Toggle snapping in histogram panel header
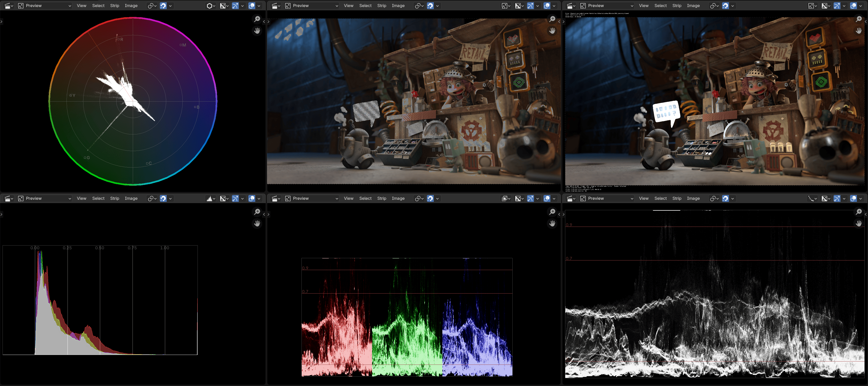 (163, 199)
